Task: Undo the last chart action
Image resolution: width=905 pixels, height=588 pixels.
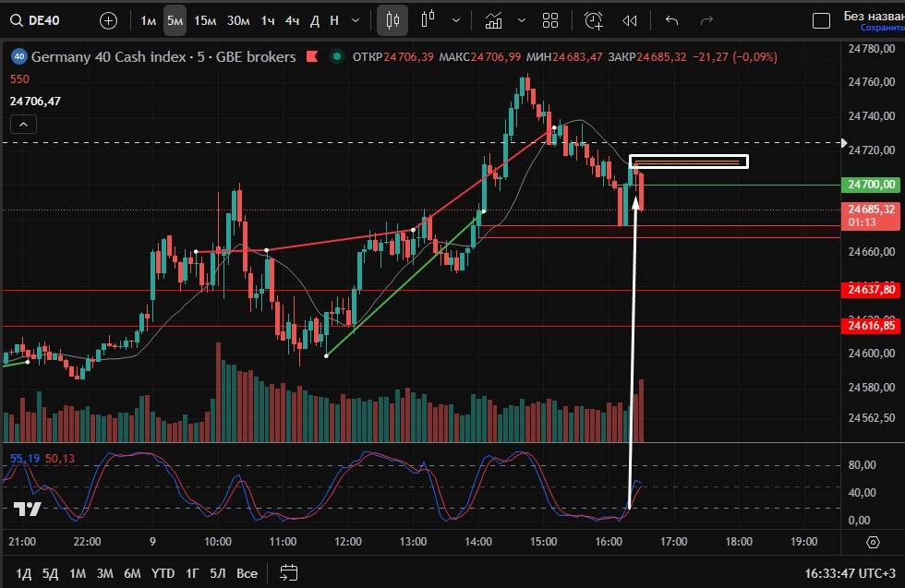Action: click(x=671, y=20)
